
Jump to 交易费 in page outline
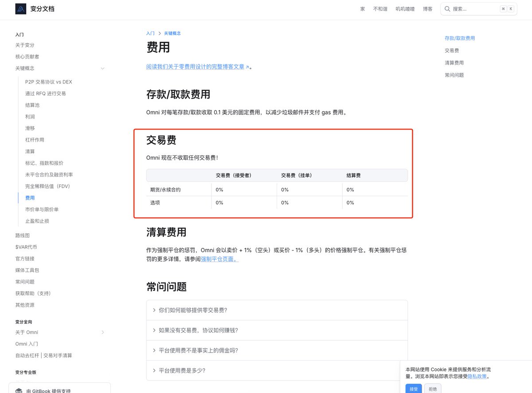point(452,51)
